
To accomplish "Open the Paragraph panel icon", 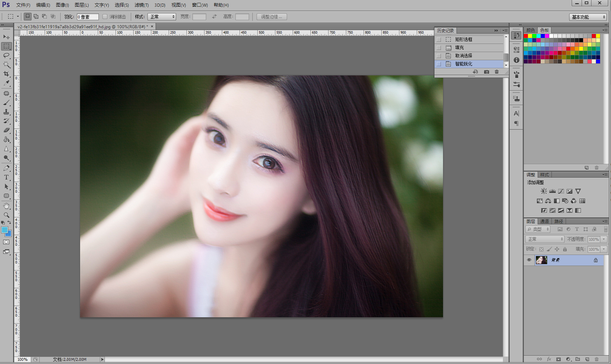I will click(516, 124).
